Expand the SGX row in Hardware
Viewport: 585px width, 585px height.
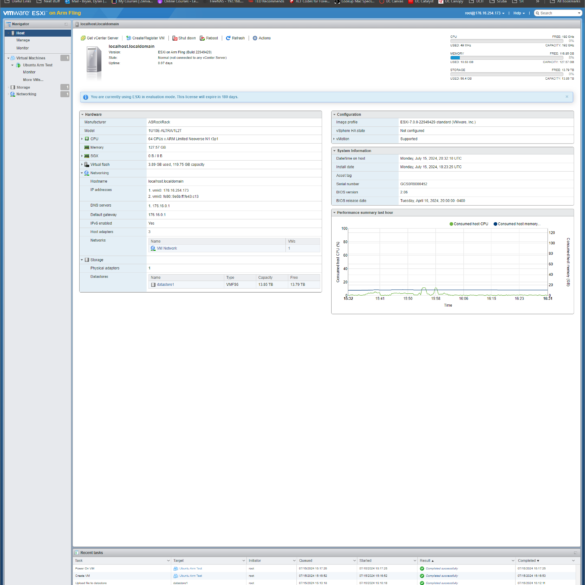[x=82, y=156]
